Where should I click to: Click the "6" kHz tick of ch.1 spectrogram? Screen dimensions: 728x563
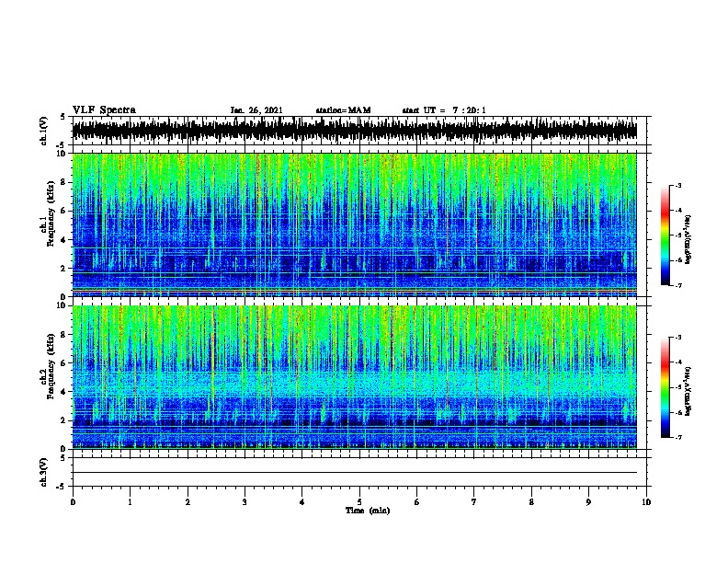(x=65, y=211)
